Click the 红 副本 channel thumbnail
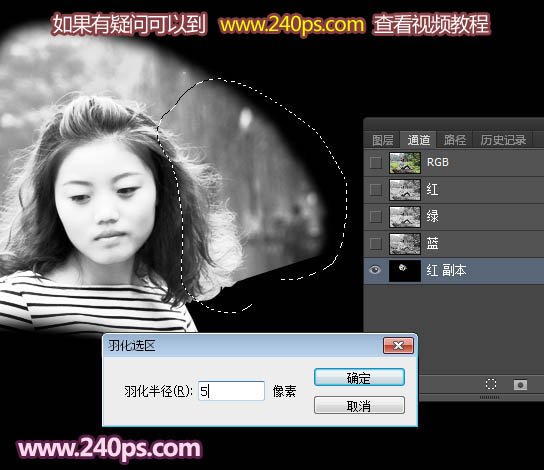544x470 pixels. (405, 271)
